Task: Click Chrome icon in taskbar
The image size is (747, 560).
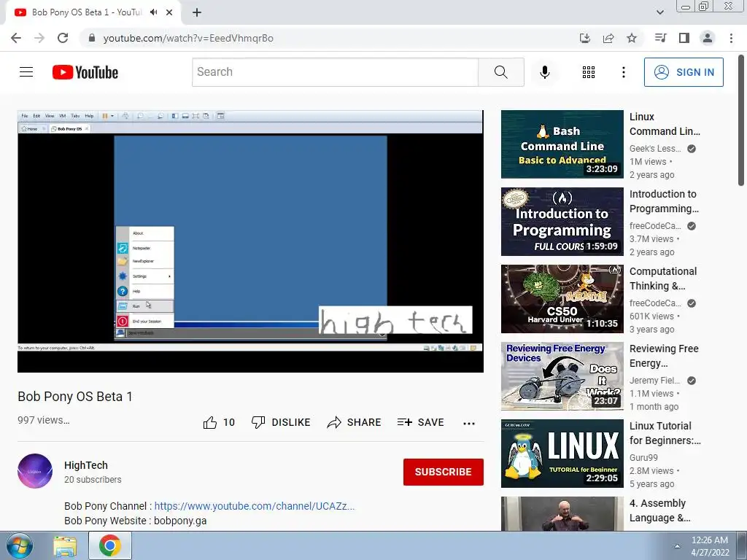Action: [x=110, y=545]
